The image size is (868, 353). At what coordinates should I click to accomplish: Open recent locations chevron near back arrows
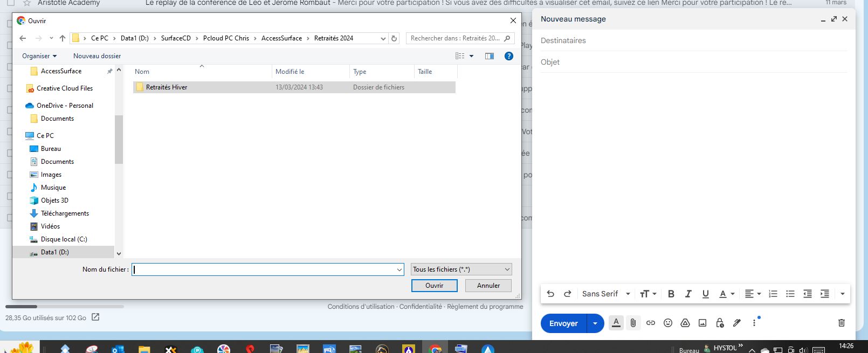(x=51, y=38)
